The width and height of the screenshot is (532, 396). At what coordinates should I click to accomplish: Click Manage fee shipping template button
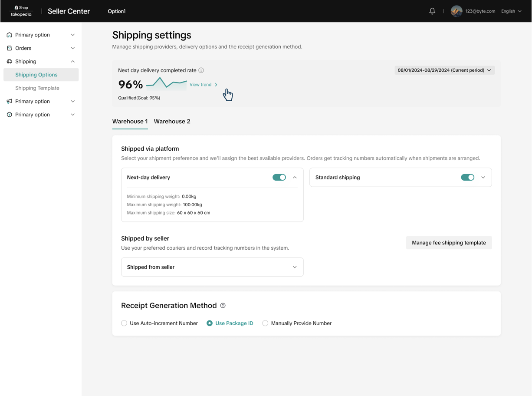pos(449,243)
